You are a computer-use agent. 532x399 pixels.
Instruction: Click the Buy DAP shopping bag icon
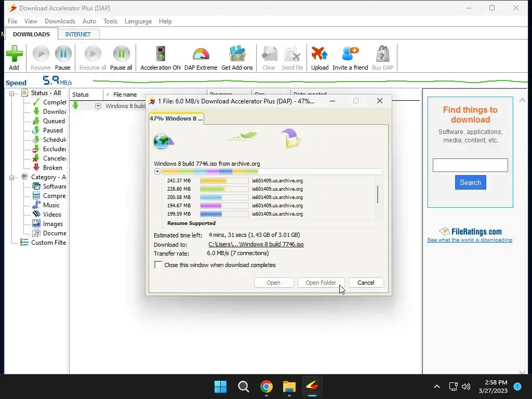[383, 54]
